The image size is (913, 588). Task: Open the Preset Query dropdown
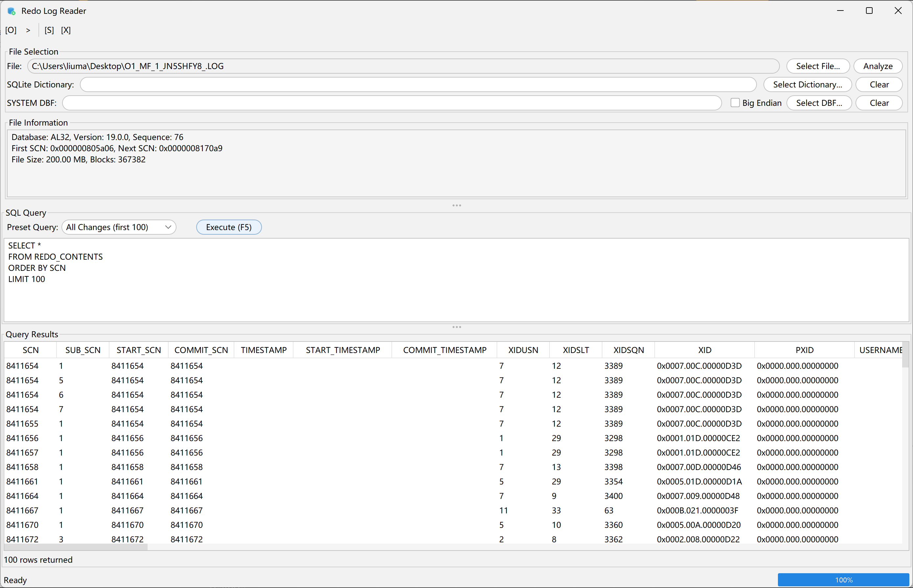[119, 227]
